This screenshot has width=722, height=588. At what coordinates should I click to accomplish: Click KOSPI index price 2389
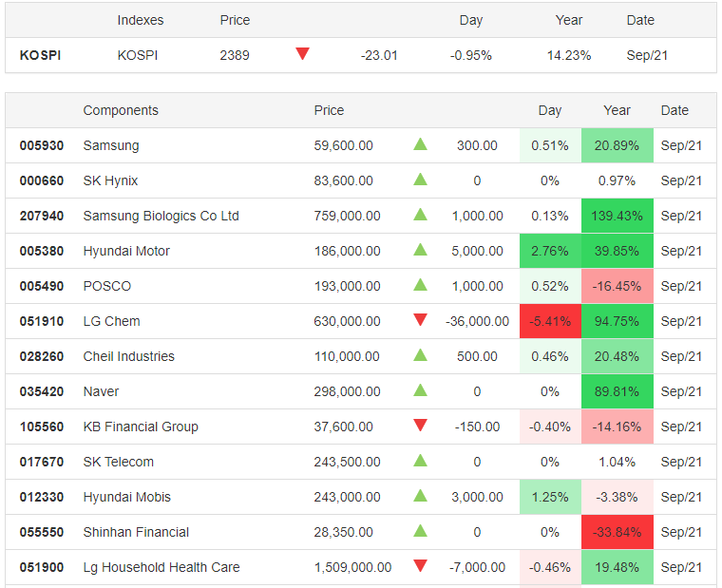(235, 55)
